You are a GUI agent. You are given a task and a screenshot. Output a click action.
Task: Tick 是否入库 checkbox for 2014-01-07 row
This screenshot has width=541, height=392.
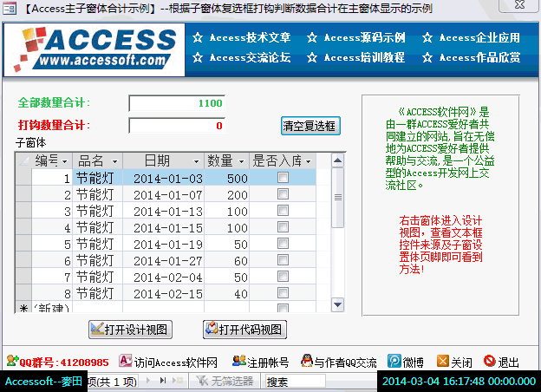(x=283, y=194)
